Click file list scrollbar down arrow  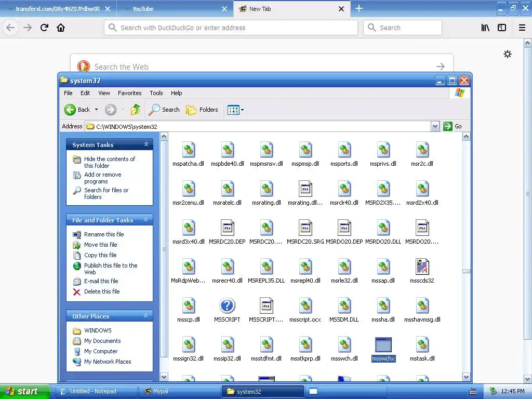click(466, 377)
